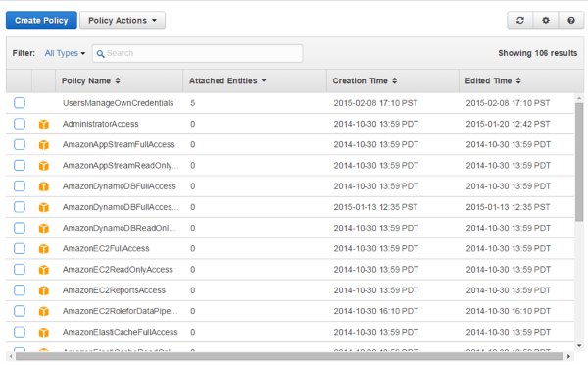Click the 'Showing 106 results' text
The image size is (588, 367).
click(x=538, y=53)
